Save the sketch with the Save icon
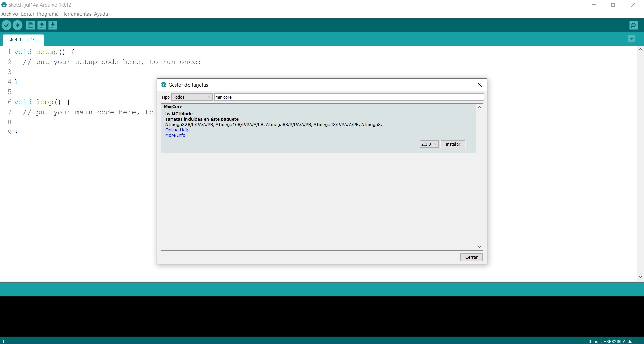Screen dimensions: 644x344 click(x=53, y=25)
